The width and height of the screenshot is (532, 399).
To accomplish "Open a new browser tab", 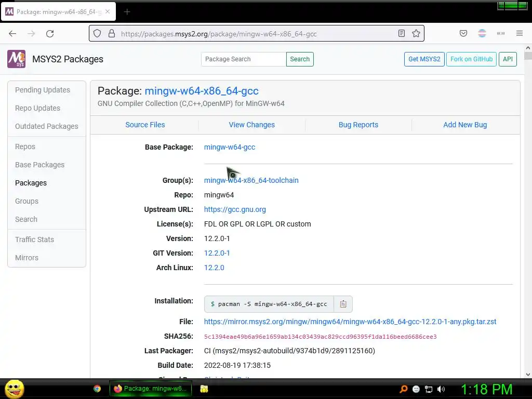I will (127, 12).
